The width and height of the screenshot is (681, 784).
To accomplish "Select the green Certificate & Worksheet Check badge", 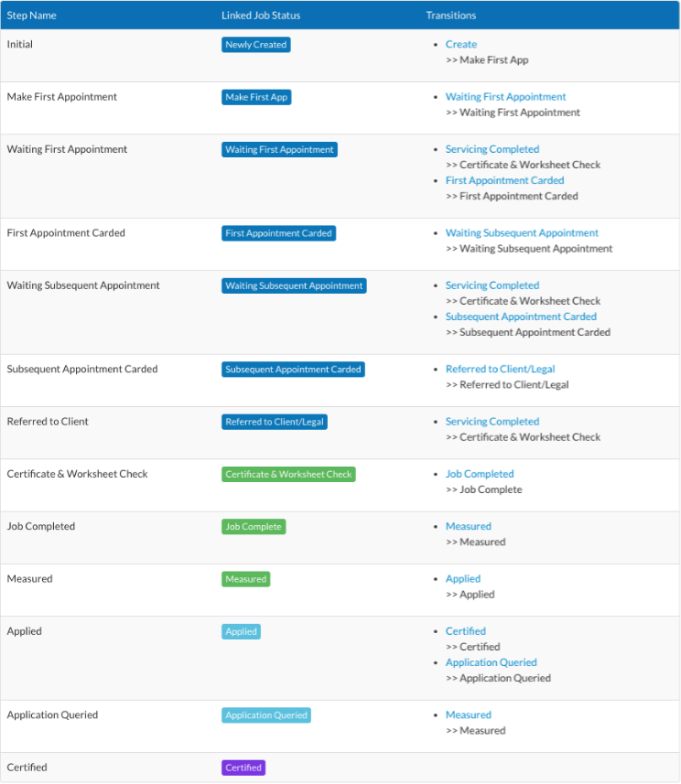I will [288, 474].
